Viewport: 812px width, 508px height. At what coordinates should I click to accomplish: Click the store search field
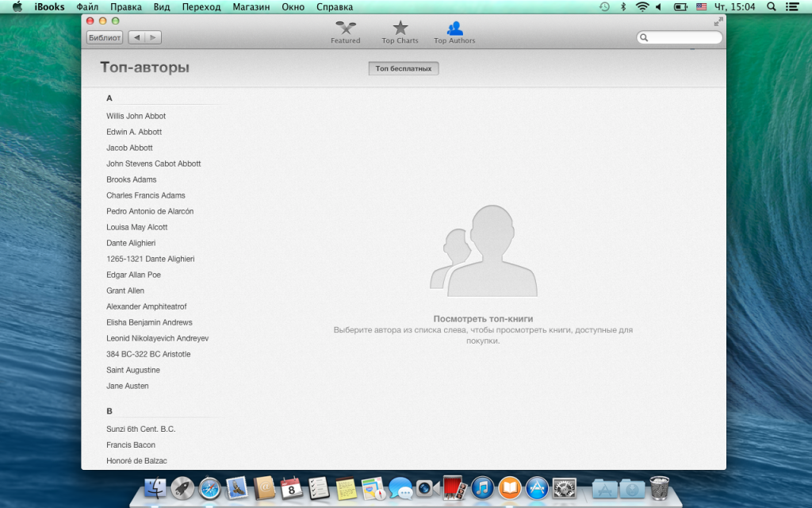point(679,37)
